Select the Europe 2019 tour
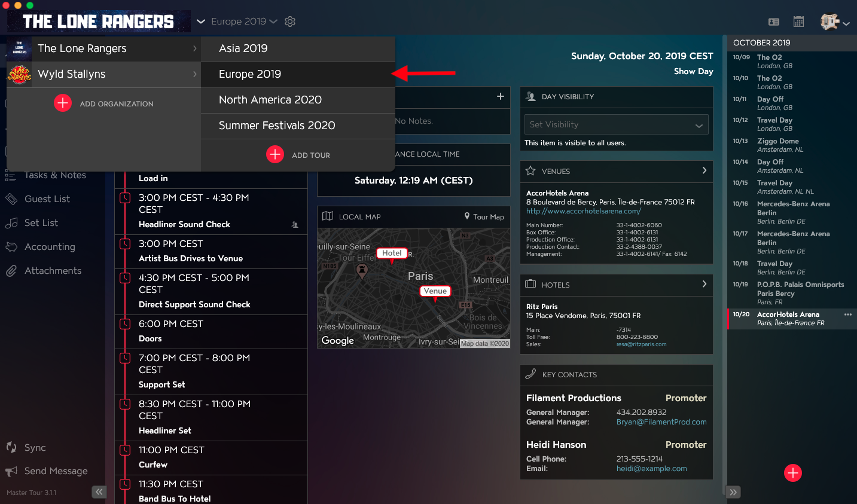Screen dimensions: 857x504 [298, 74]
